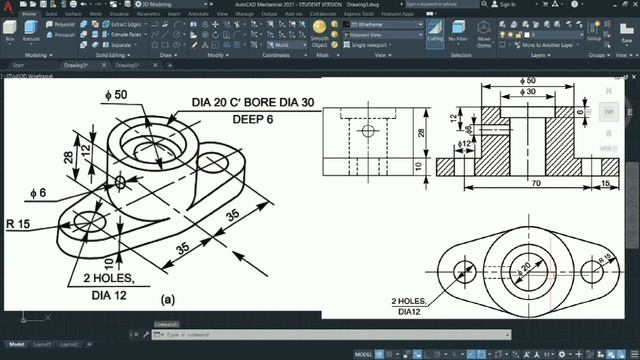Click Sign In button
Viewport: 640px width, 360px height.
click(x=504, y=4)
